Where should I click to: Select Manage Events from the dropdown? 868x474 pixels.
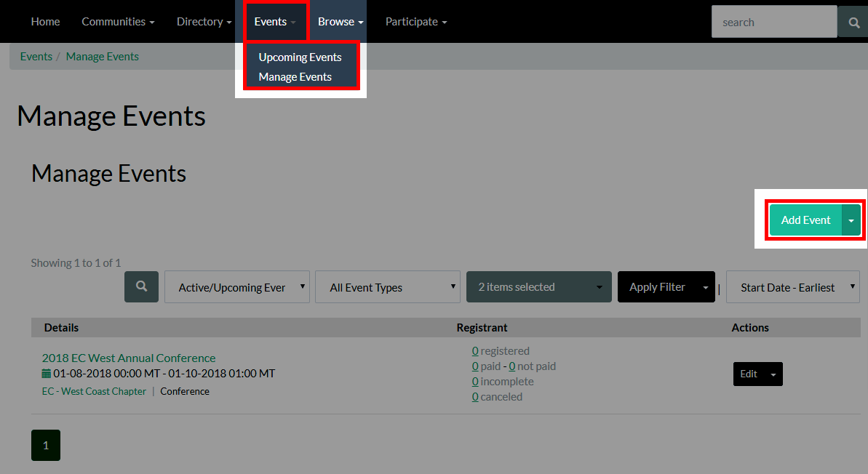tap(295, 77)
